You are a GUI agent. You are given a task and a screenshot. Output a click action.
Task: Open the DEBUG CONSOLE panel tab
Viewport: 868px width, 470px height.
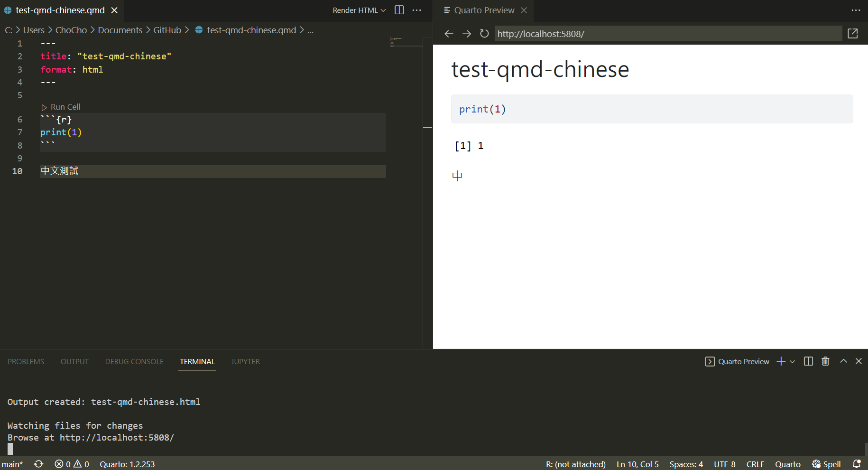point(134,361)
